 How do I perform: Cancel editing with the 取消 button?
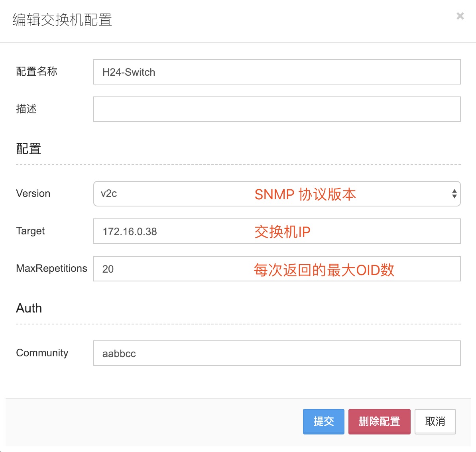[435, 421]
